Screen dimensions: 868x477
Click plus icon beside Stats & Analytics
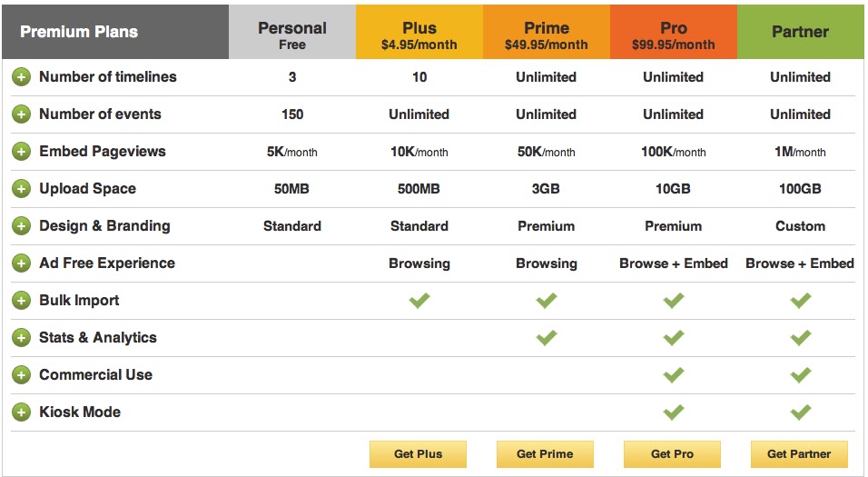pos(21,338)
